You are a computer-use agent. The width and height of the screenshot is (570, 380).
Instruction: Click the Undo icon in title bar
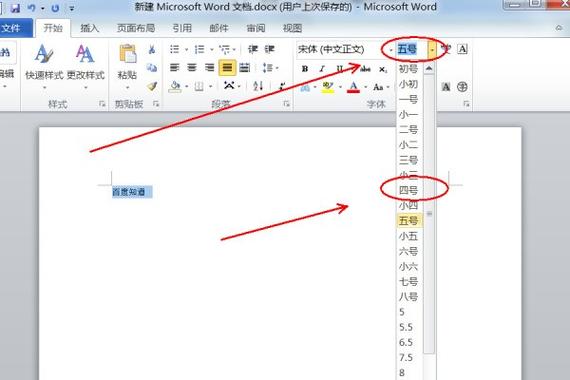[x=32, y=8]
